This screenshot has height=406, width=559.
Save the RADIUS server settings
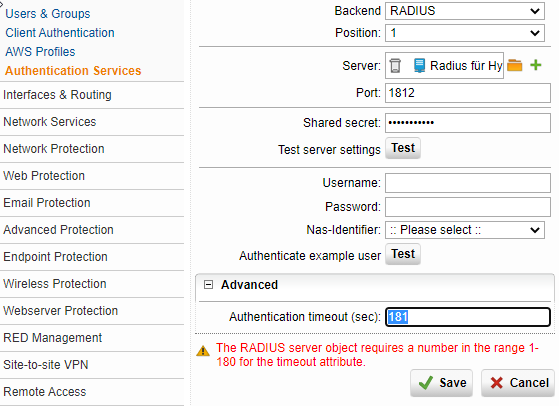tap(441, 383)
